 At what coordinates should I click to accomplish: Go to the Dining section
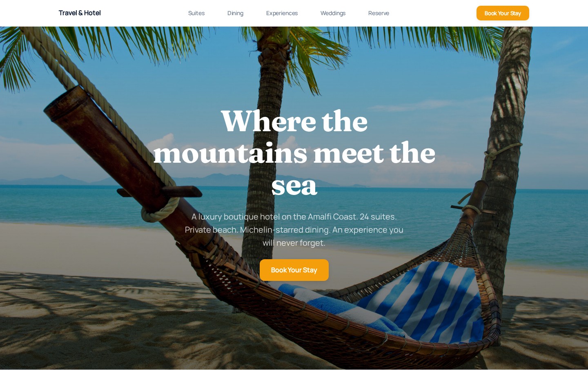[235, 13]
